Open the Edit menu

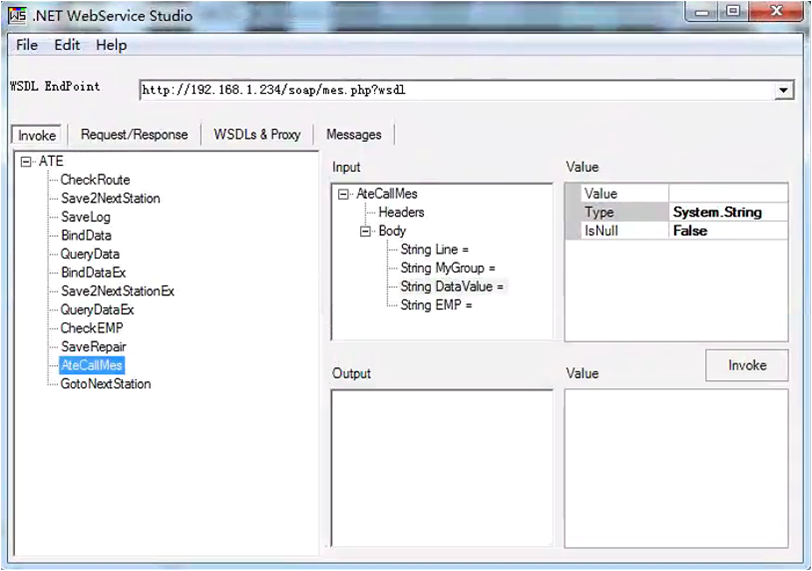pyautogui.click(x=67, y=45)
